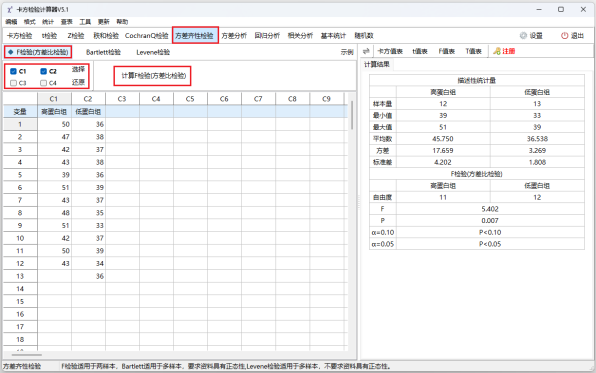The width and height of the screenshot is (596, 373).
Task: Click the 还原 button beside checkboxes
Action: click(x=78, y=82)
